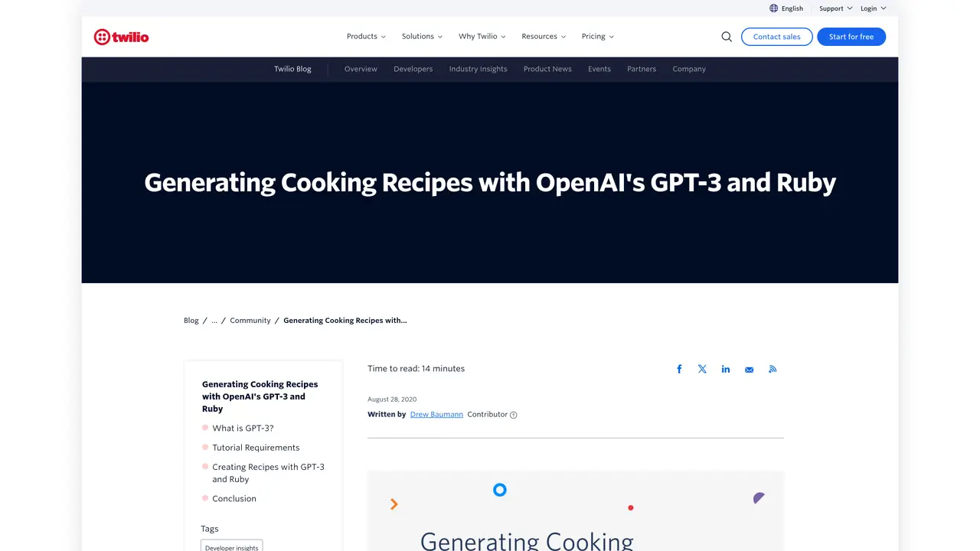Click the August 28, 2020 date
Image resolution: width=980 pixels, height=551 pixels.
pos(392,399)
